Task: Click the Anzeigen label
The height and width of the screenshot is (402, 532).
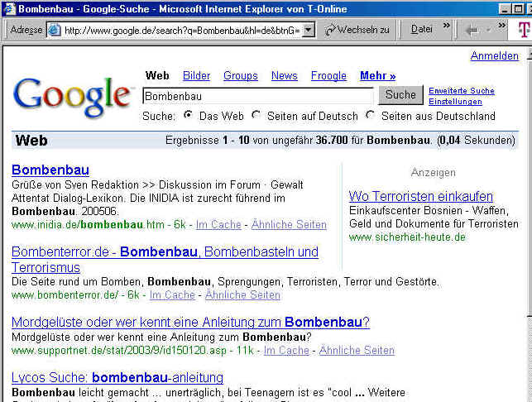Action: coord(434,173)
